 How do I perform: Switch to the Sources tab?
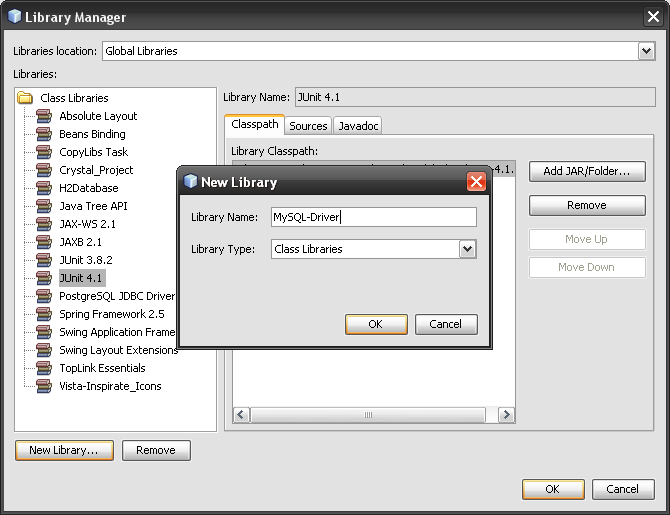(308, 126)
